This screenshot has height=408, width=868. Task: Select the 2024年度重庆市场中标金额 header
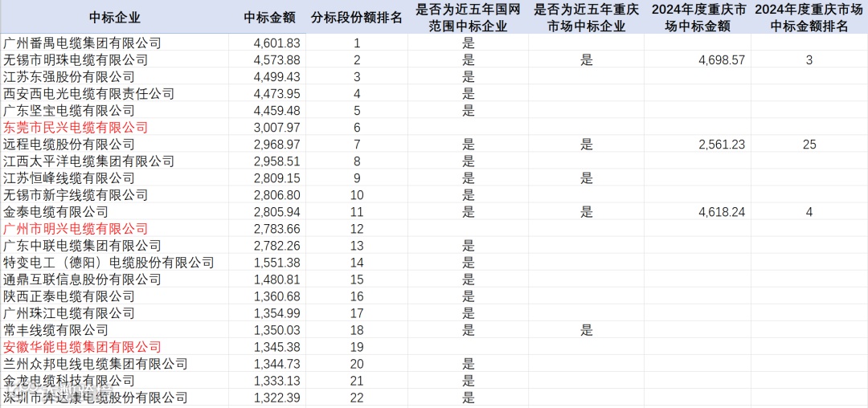(x=698, y=17)
